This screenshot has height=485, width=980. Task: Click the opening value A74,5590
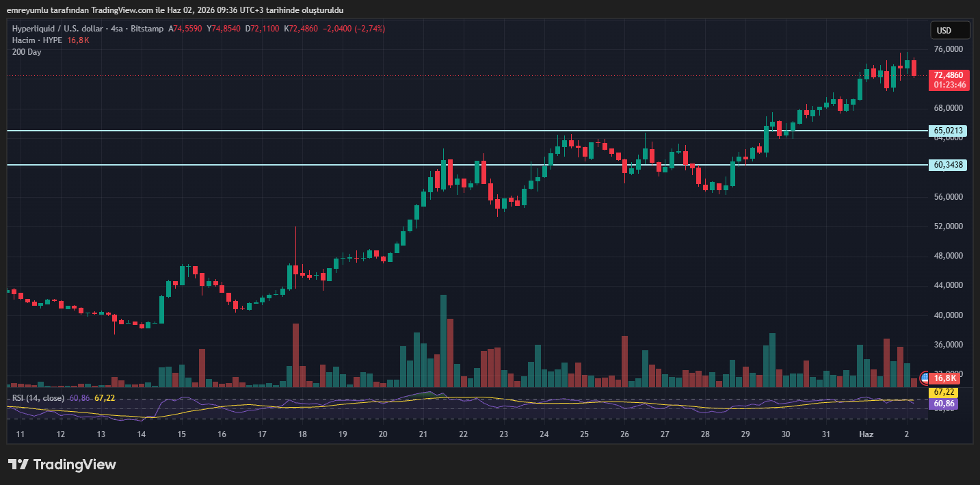pyautogui.click(x=185, y=29)
